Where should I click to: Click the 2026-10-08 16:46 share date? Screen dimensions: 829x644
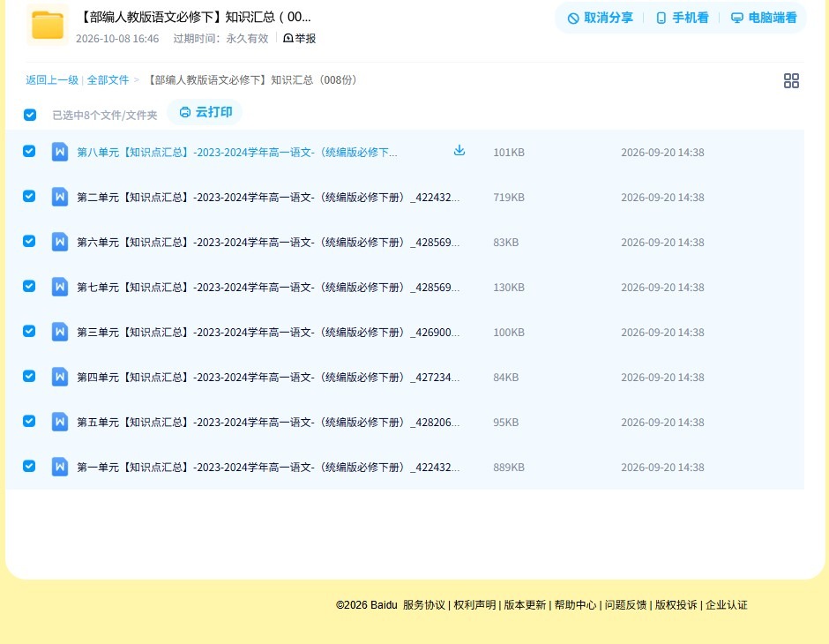tap(117, 39)
